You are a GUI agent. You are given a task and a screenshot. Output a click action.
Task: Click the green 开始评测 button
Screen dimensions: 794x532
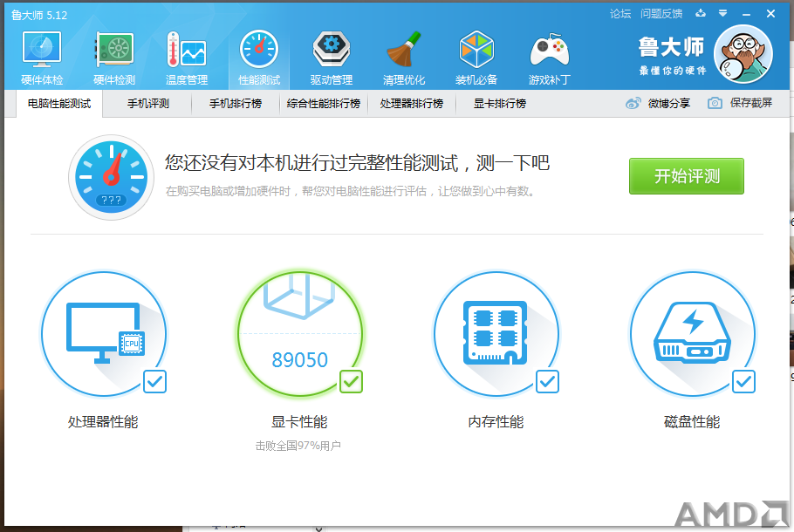click(687, 176)
